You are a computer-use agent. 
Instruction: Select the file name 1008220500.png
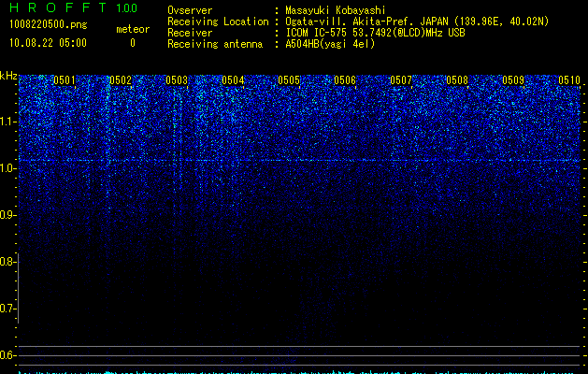click(49, 24)
